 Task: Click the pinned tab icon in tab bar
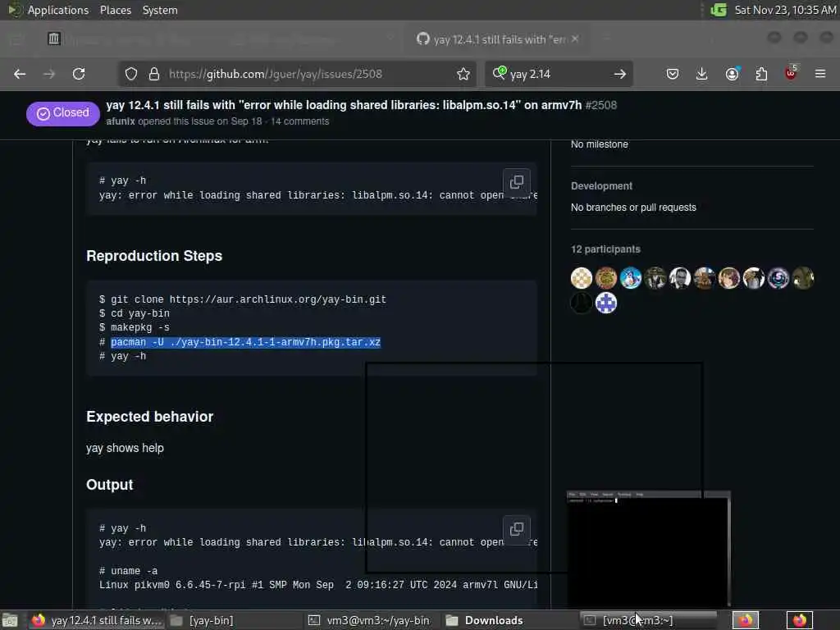(53, 39)
